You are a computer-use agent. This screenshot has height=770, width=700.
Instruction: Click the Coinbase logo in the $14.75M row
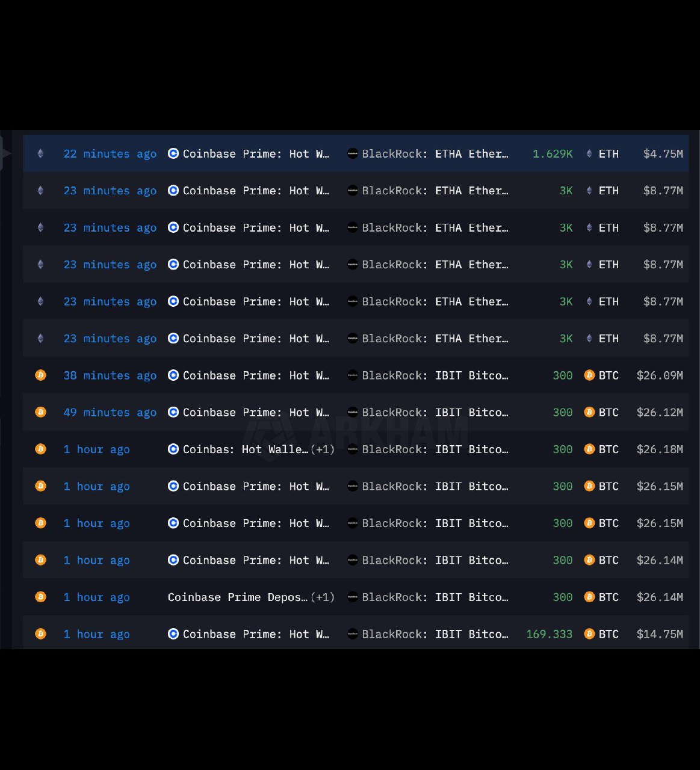(x=173, y=634)
